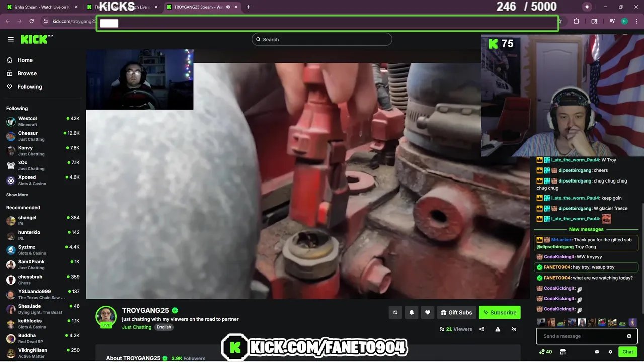Click the live stream video player
The width and height of the screenshot is (644, 362).
point(307,174)
